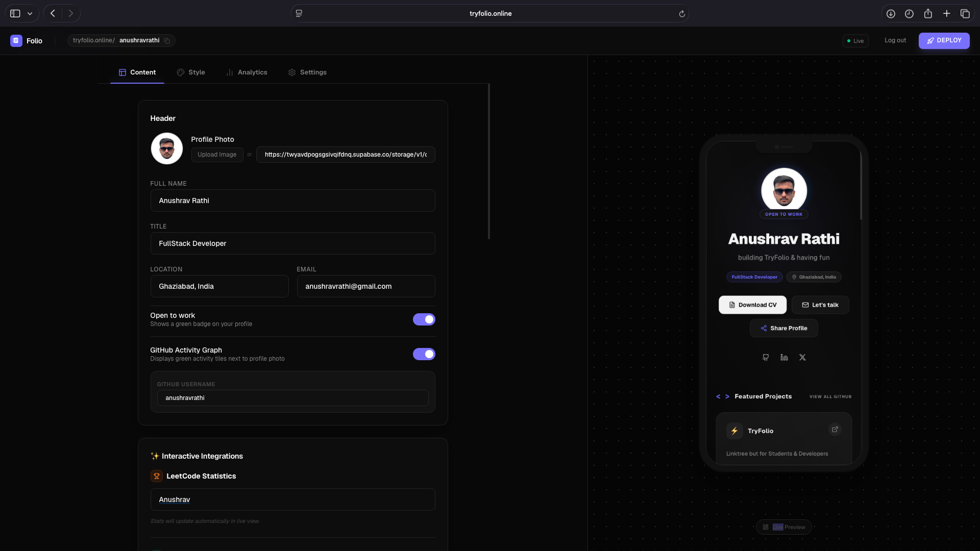Screen dimensions: 980x551
Task: Click the Live Preview button
Action: [784, 528]
